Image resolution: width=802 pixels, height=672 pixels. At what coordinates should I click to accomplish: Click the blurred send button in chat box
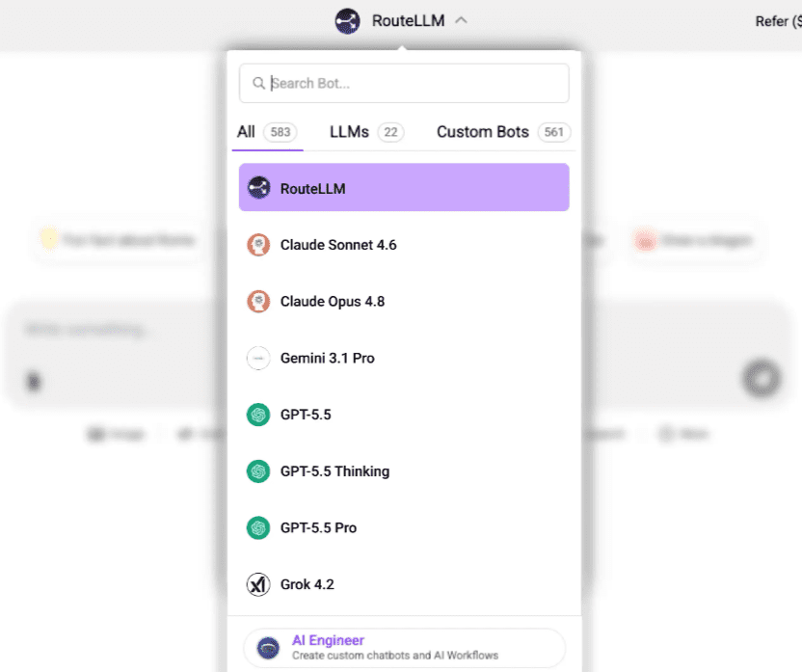pyautogui.click(x=762, y=379)
